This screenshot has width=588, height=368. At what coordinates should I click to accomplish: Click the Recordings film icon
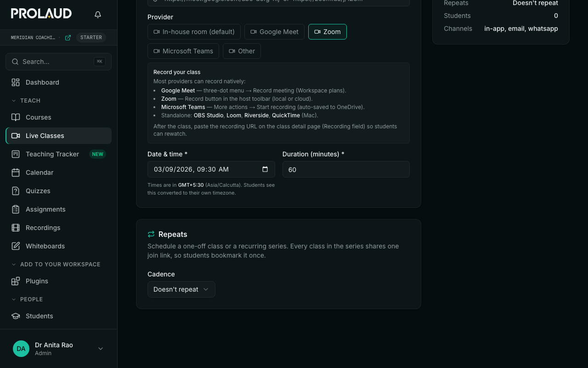[16, 228]
